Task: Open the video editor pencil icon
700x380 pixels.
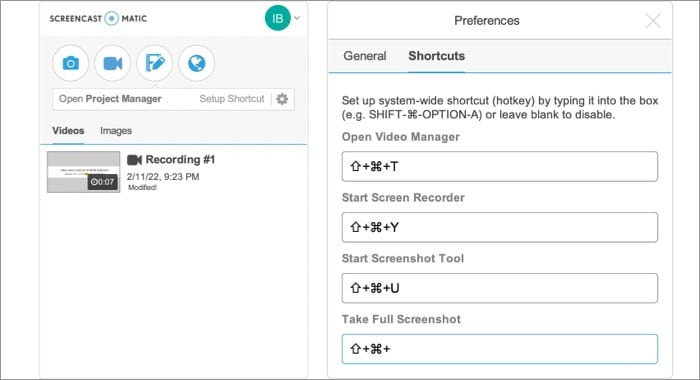Action: pyautogui.click(x=154, y=63)
